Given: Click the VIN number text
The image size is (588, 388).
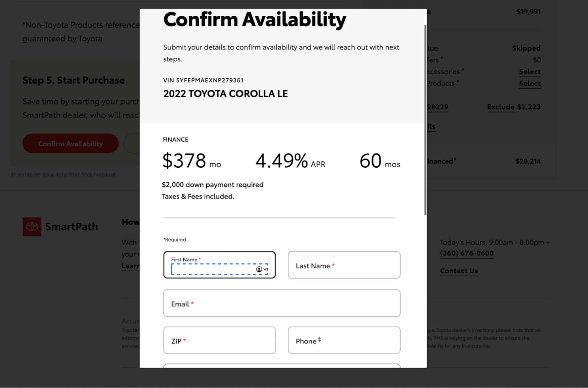Looking at the screenshot, I should click(x=203, y=80).
